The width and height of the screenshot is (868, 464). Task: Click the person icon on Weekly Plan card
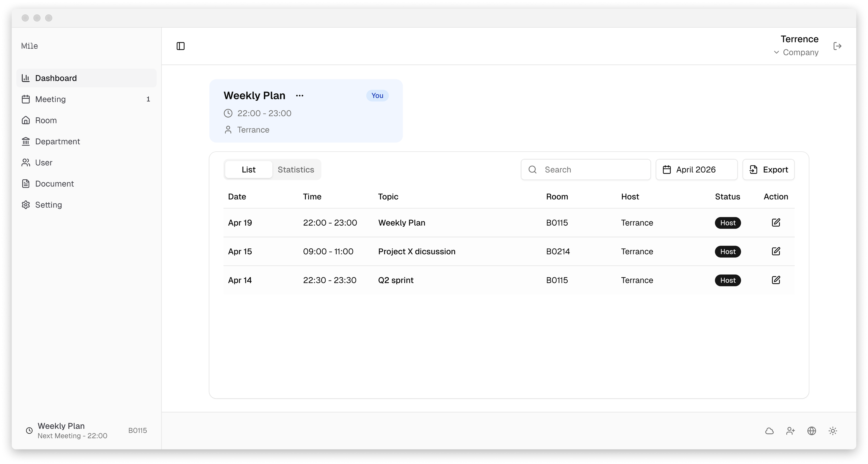228,130
